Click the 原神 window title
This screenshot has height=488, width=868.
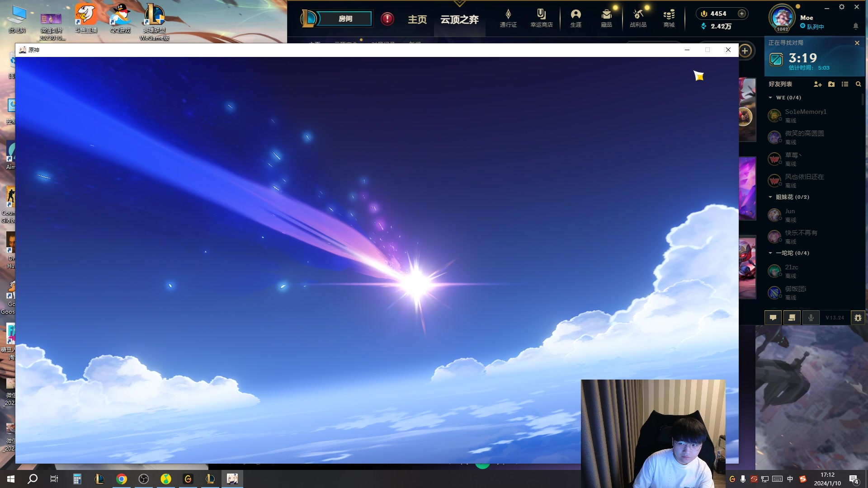pos(34,50)
